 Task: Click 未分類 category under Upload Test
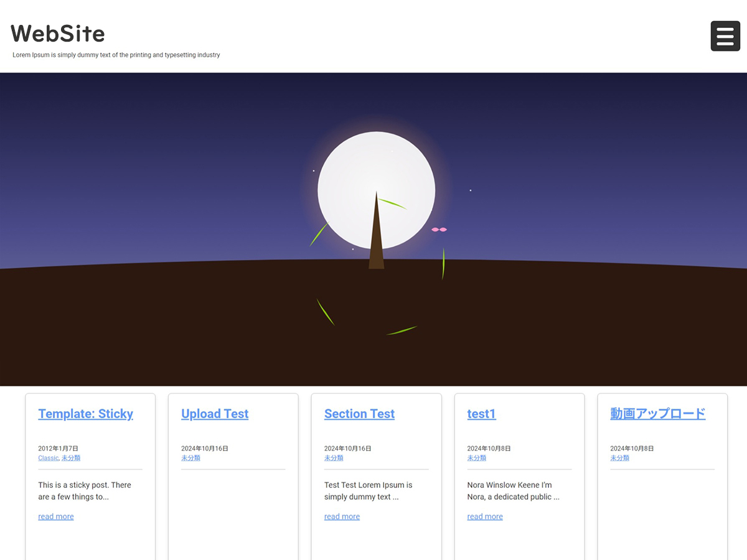coord(190,458)
